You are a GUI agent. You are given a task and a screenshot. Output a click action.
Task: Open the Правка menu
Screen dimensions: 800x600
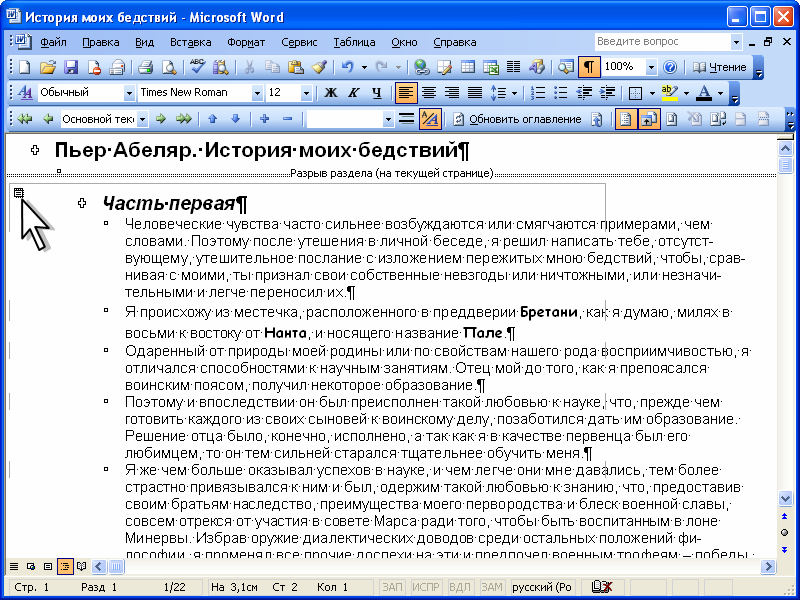coord(101,42)
